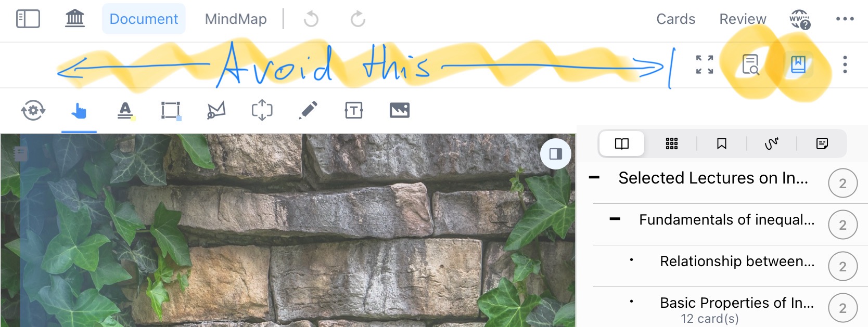868x327 pixels.
Task: Toggle the side panel button over document
Action: tap(556, 153)
